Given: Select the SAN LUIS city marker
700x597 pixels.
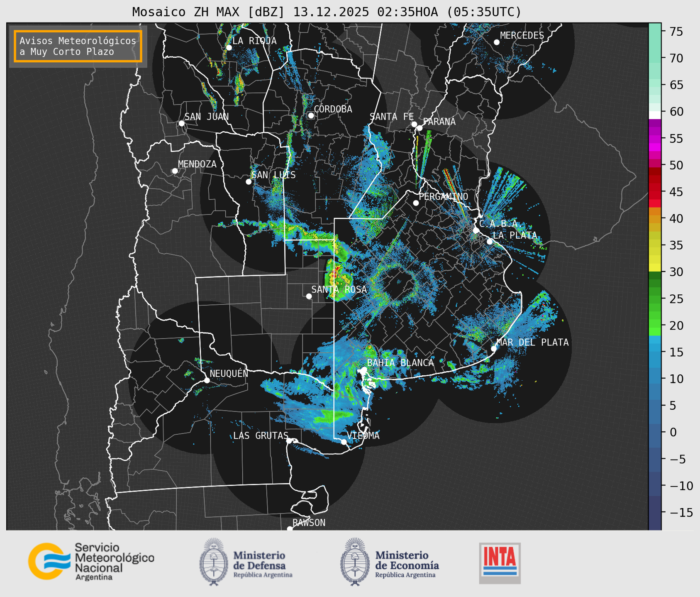Looking at the screenshot, I should click(249, 182).
